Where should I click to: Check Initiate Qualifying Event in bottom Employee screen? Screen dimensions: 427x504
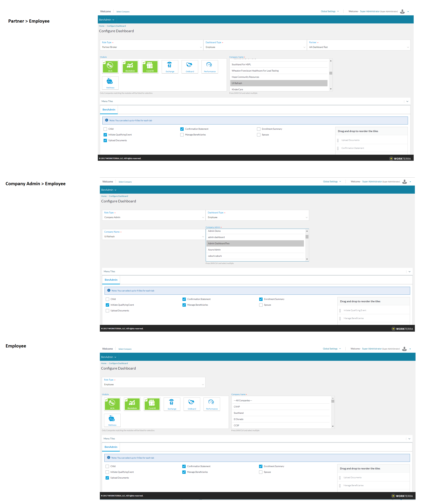107,472
